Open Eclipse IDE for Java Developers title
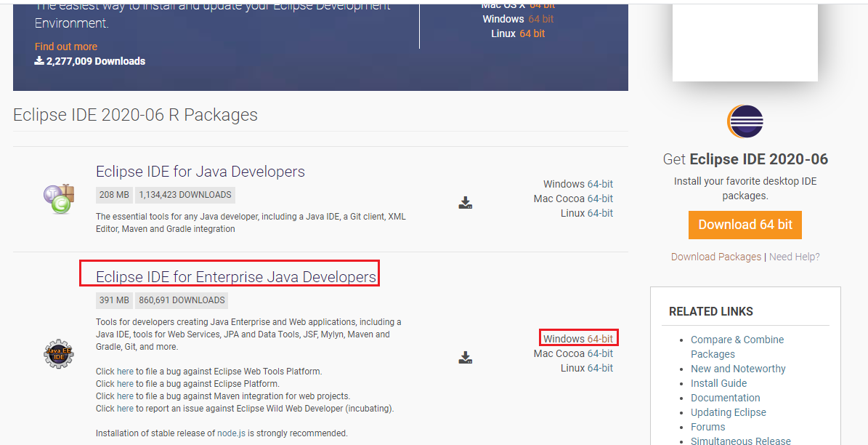This screenshot has height=445, width=868. 200,172
